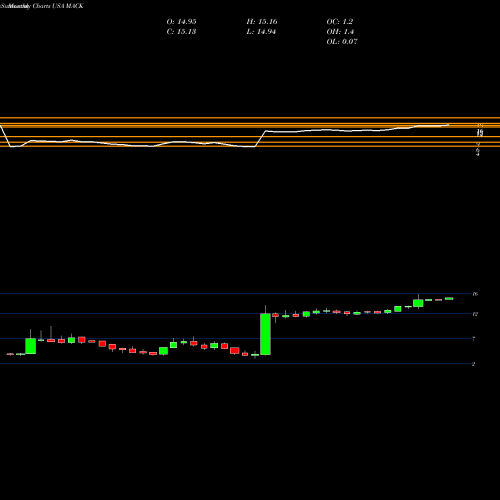Select the last green candle on the right

(449, 299)
